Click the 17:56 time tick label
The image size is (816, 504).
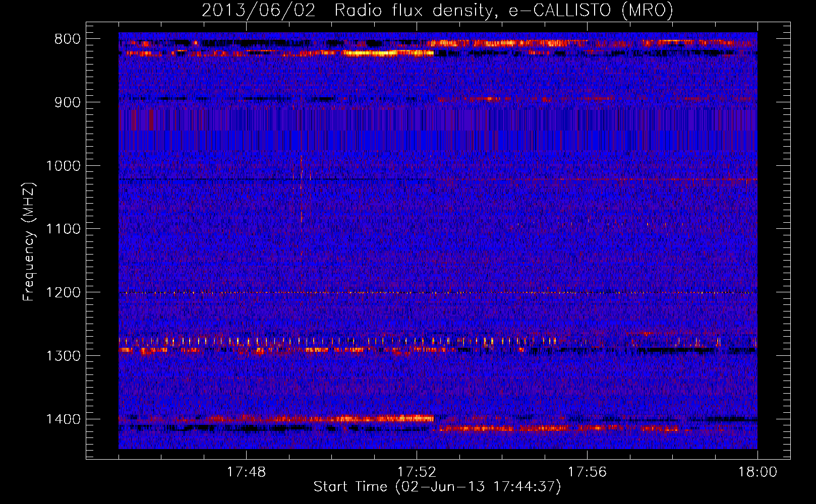587,472
